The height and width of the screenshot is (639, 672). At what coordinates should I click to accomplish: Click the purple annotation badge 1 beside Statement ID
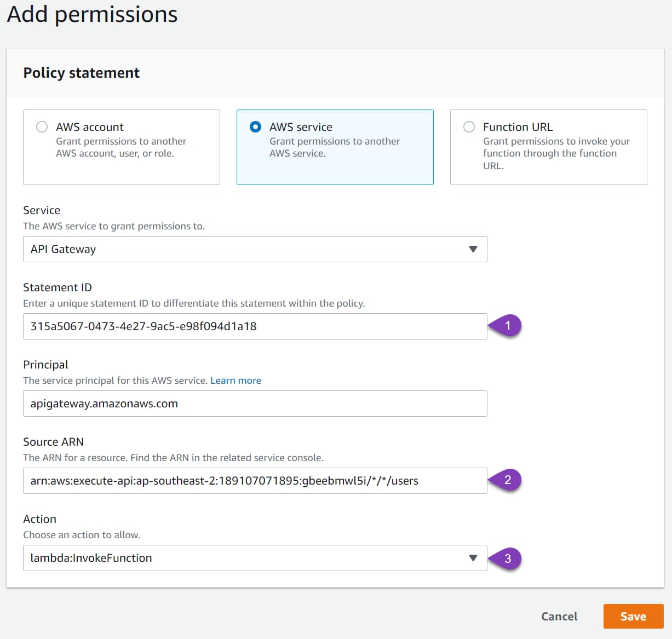pyautogui.click(x=508, y=325)
